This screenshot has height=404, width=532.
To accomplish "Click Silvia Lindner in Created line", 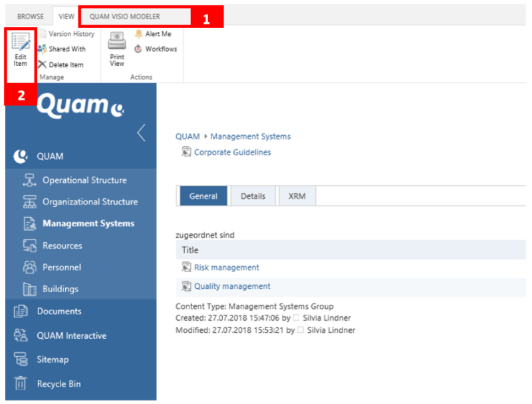I will (327, 317).
